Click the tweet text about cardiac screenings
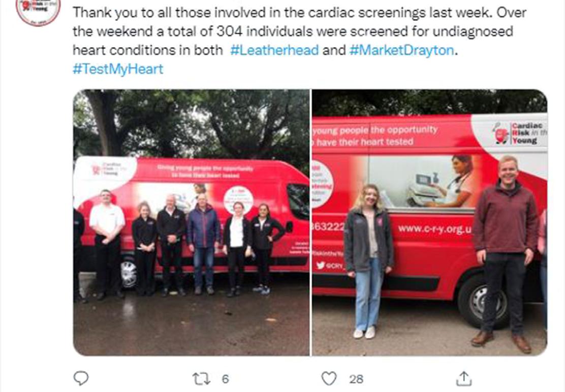565x392 pixels. point(299,41)
